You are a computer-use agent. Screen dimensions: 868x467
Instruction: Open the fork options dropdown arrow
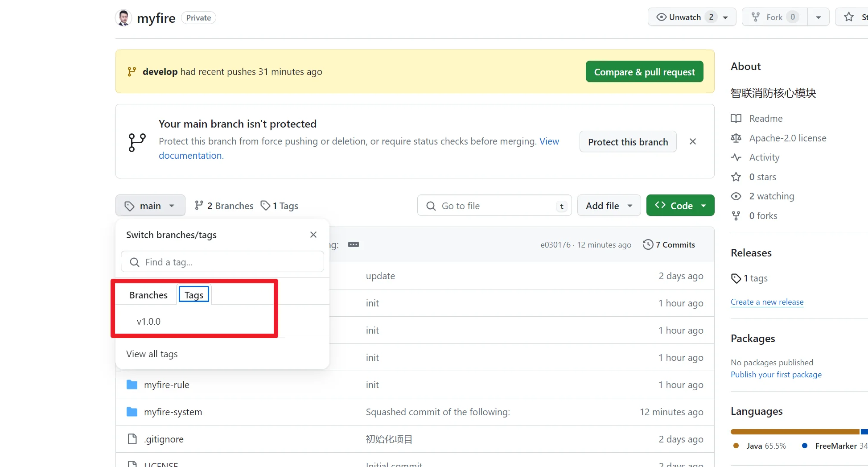tap(818, 17)
